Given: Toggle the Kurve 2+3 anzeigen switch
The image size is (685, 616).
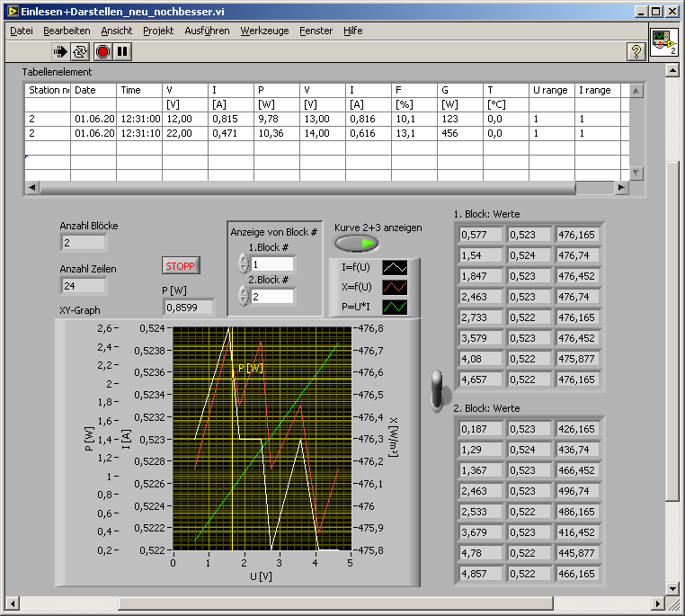Looking at the screenshot, I should click(357, 244).
